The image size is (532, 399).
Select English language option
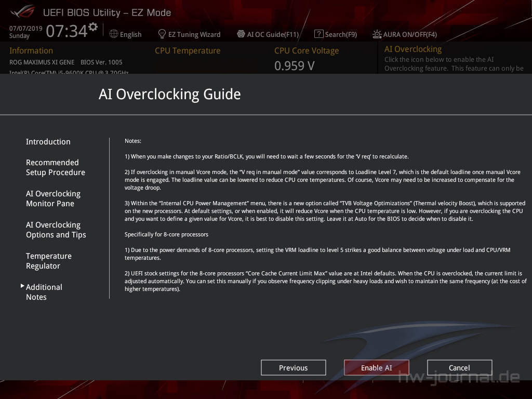(130, 34)
